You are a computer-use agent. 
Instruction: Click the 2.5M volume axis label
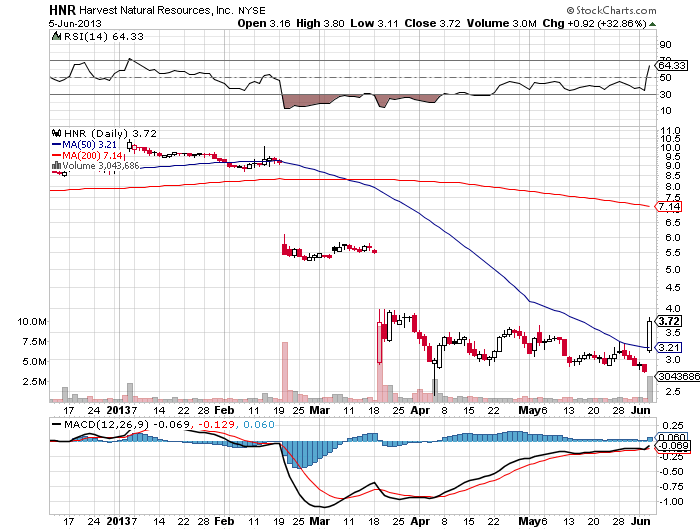[x=34, y=381]
